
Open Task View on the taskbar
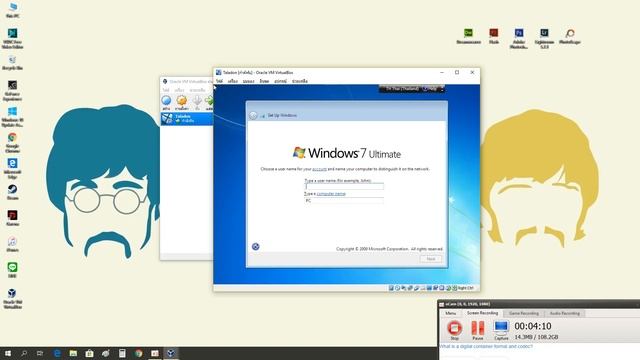click(x=40, y=353)
